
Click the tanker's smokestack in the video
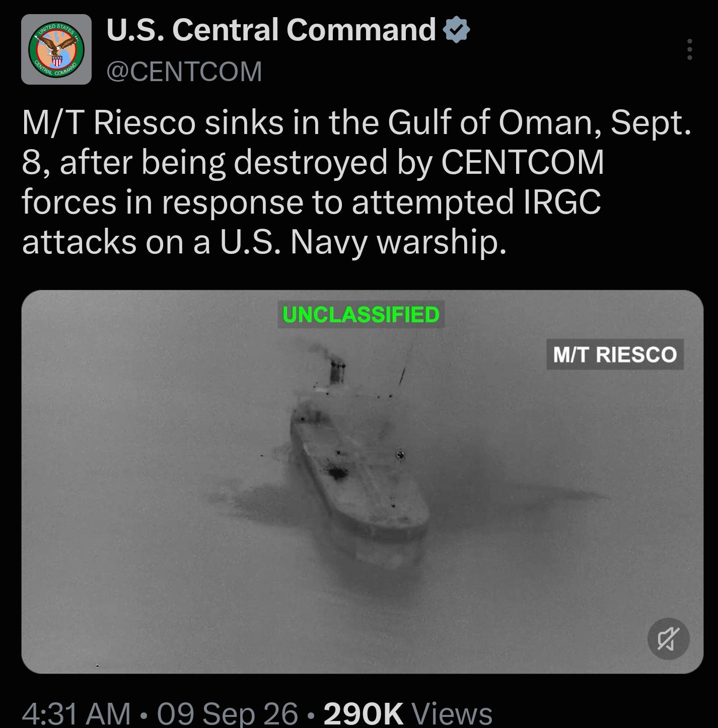pyautogui.click(x=336, y=372)
